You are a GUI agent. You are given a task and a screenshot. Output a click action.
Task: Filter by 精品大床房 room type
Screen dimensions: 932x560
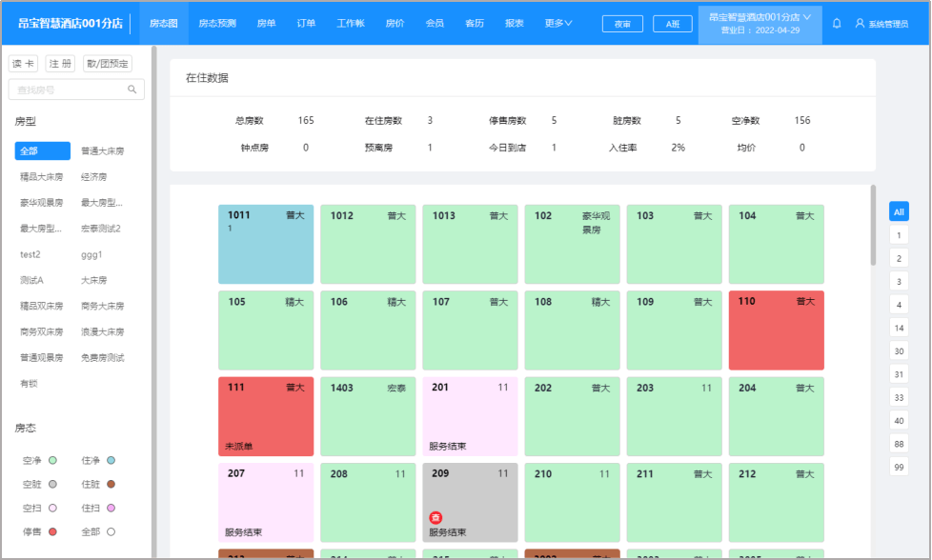click(x=42, y=177)
